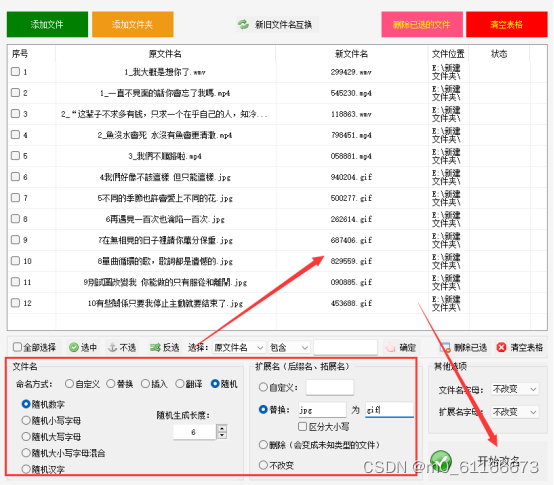Select 自定义 naming method radio

pos(69,384)
